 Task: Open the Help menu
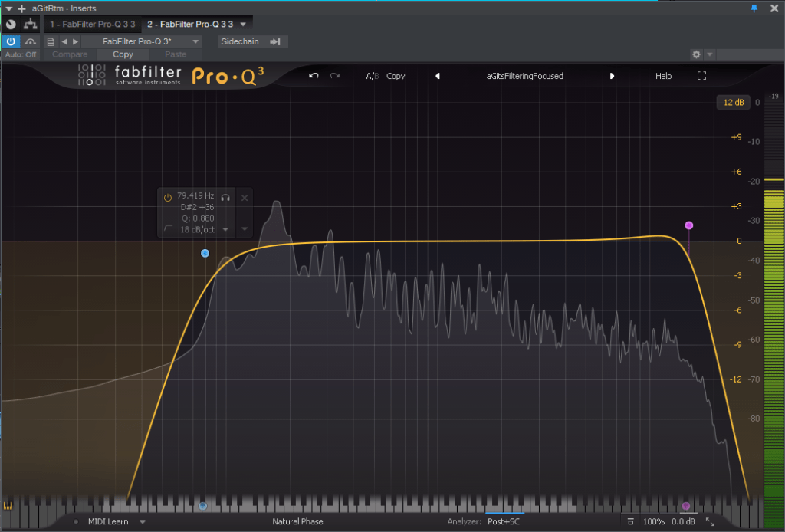pos(663,76)
